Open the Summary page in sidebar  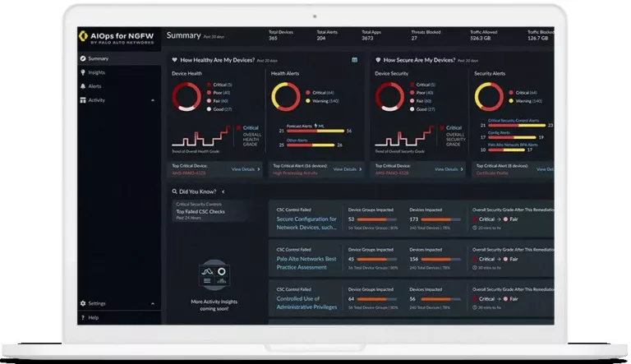[x=119, y=59]
